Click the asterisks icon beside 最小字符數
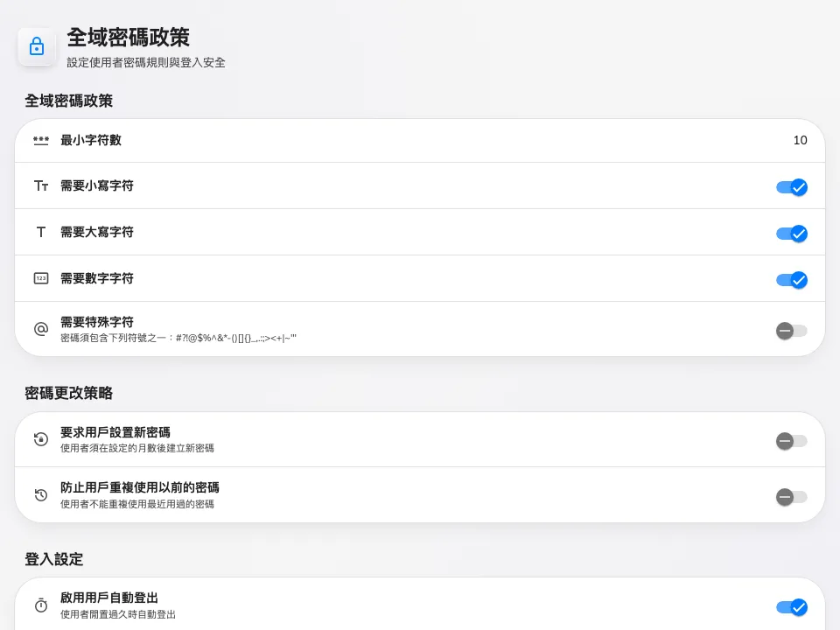 point(41,140)
